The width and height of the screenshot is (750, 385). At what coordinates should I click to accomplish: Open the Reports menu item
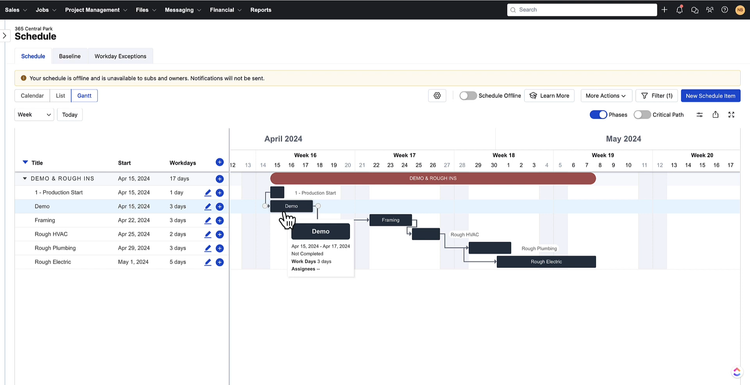tap(261, 10)
